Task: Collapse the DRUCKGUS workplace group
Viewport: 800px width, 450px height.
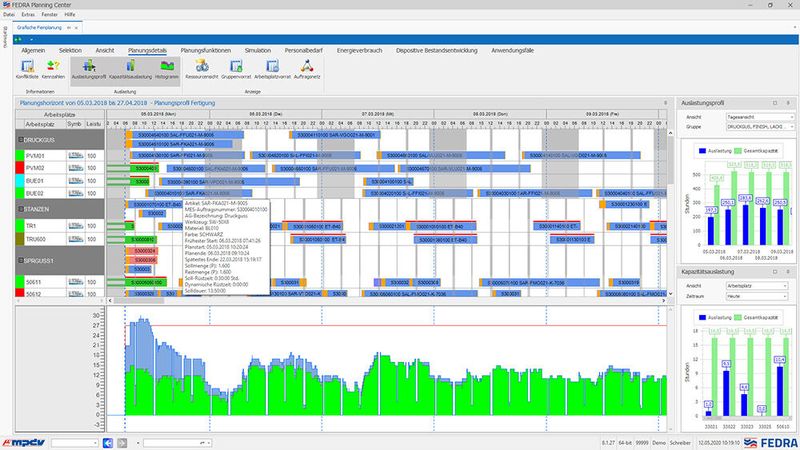Action: click(x=21, y=142)
